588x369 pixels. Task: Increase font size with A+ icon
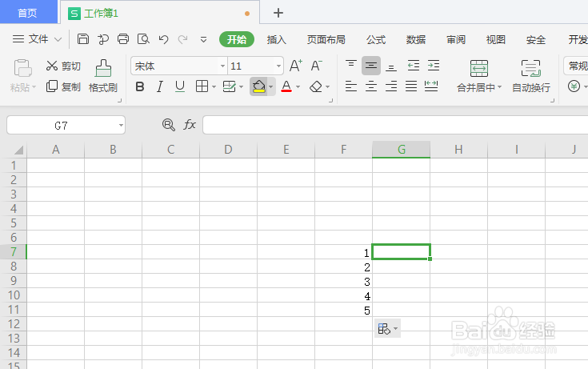[x=295, y=66]
